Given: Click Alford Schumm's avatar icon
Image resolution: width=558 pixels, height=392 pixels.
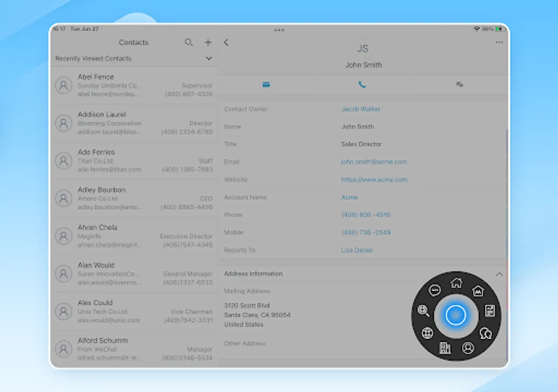Looking at the screenshot, I should click(64, 349).
